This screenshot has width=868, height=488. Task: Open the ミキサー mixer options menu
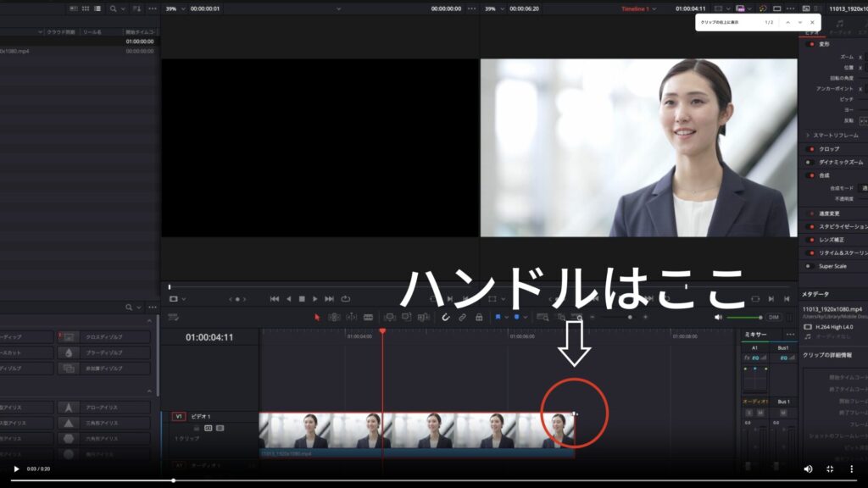click(790, 335)
